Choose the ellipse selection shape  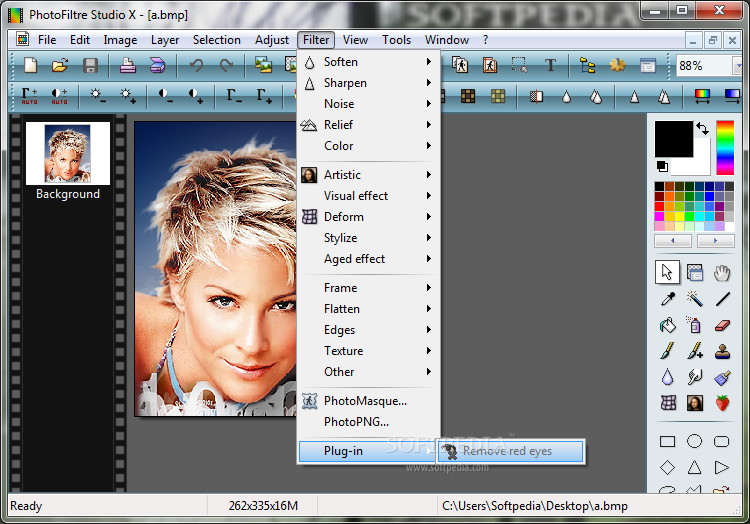pos(695,441)
